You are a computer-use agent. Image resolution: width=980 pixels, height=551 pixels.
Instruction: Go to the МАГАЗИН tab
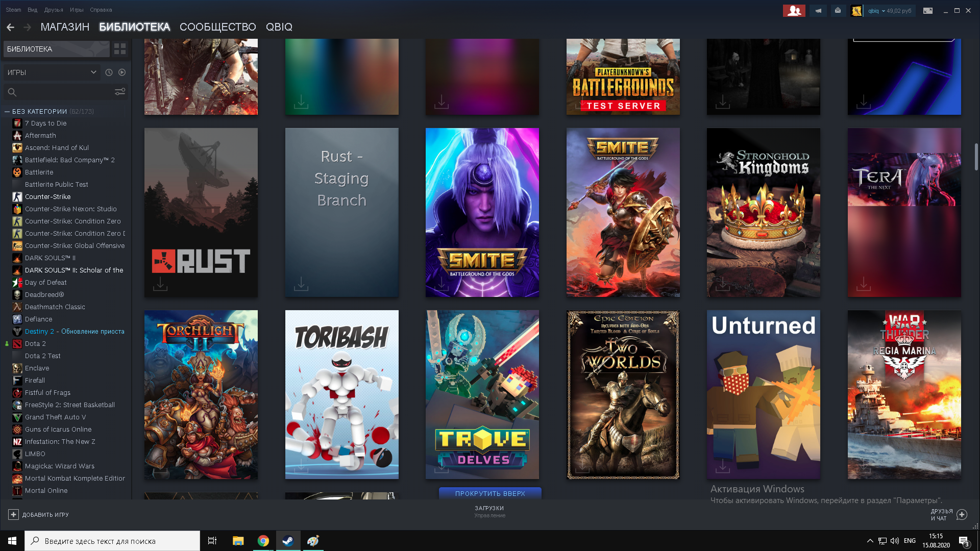pos(65,27)
